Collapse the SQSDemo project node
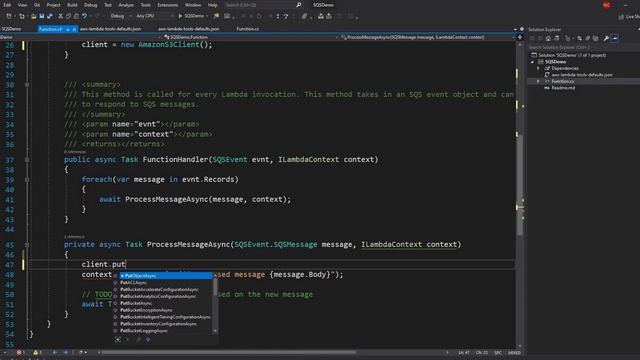This screenshot has height=360, width=640. 532,62
